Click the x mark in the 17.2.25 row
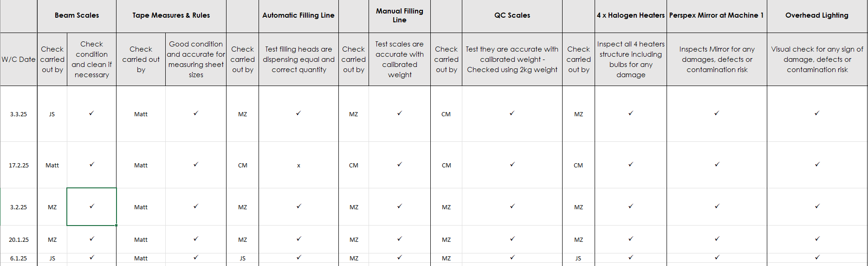Screen dimensions: 868x266 tap(298, 165)
